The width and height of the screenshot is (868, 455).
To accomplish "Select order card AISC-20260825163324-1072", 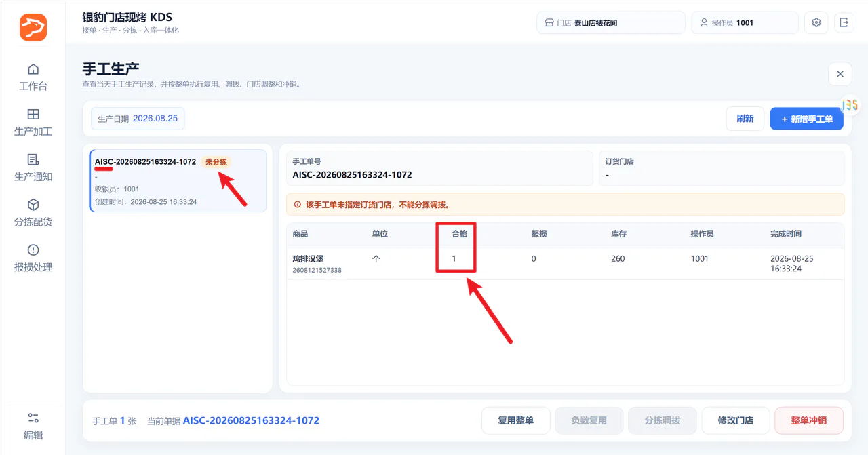I will 178,181.
